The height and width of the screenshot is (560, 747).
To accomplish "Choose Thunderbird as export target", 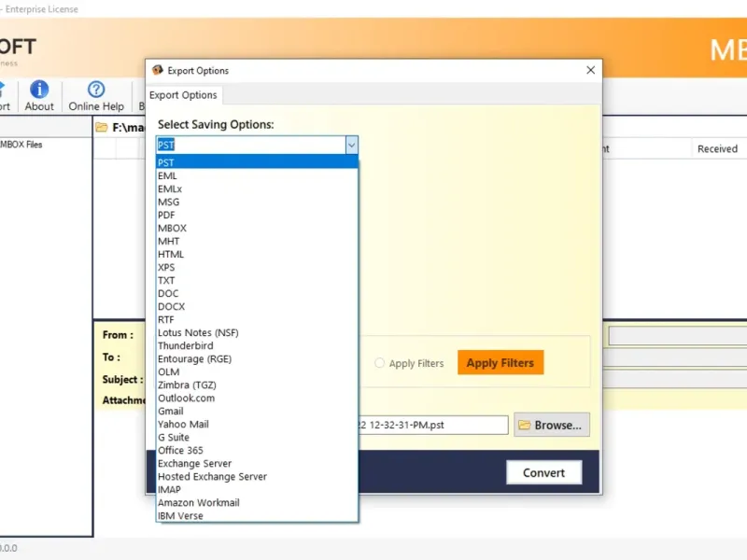I will click(257, 345).
